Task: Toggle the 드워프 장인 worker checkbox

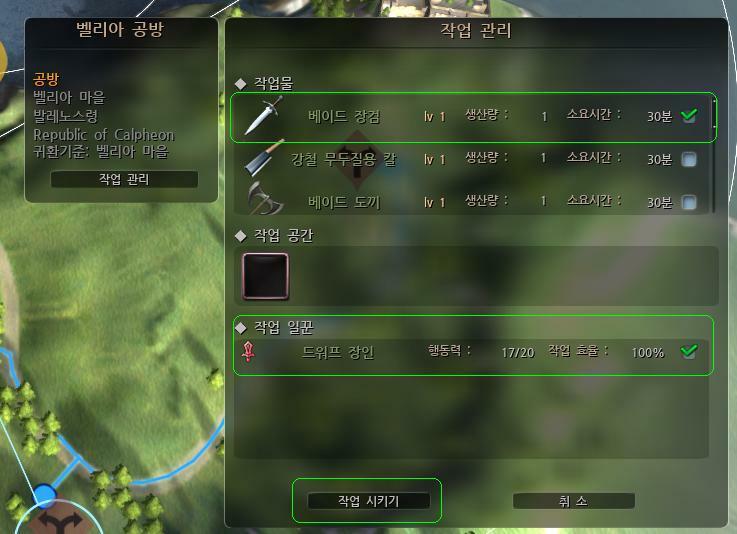Action: pyautogui.click(x=689, y=351)
